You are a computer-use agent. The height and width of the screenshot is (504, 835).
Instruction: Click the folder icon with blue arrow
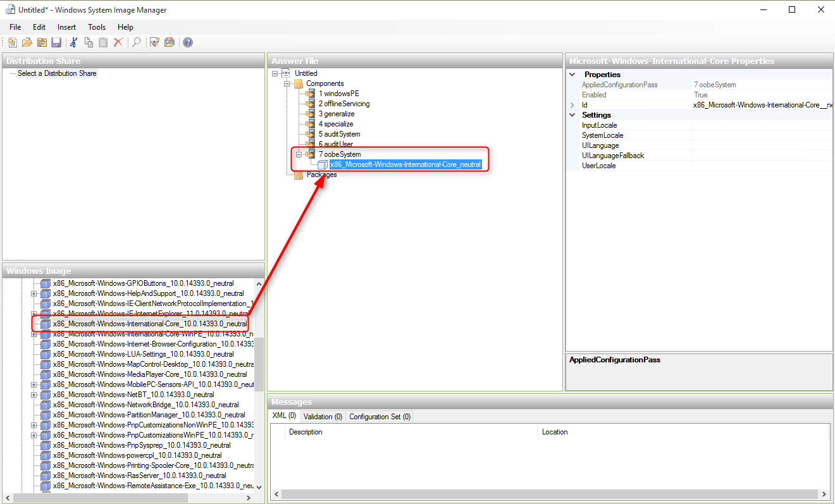coord(42,42)
